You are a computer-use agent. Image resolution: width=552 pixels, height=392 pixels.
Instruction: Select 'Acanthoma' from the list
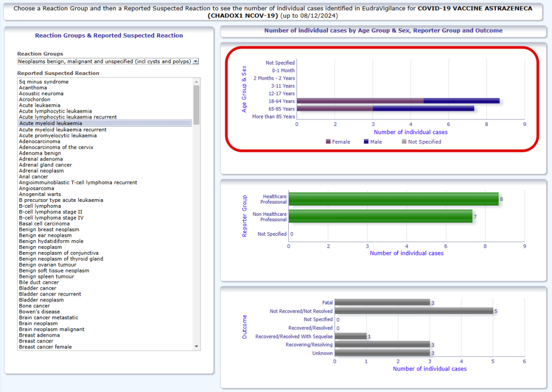[33, 88]
